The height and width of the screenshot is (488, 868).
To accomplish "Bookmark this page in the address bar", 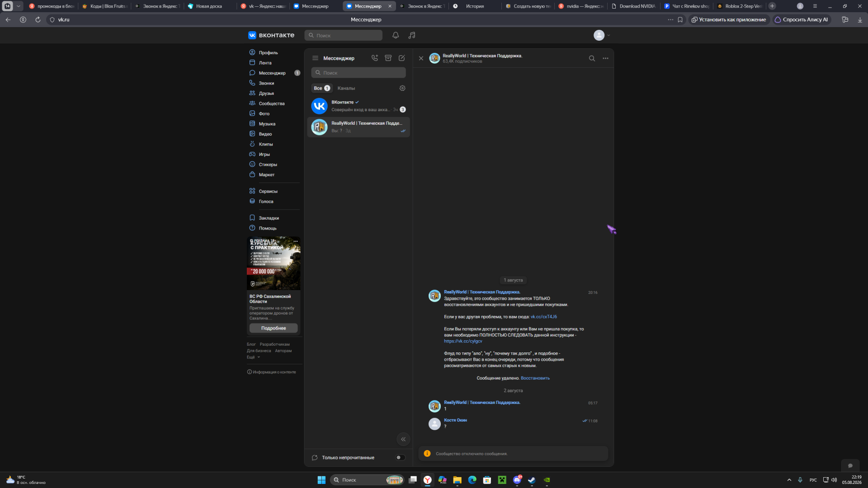I will click(x=680, y=20).
